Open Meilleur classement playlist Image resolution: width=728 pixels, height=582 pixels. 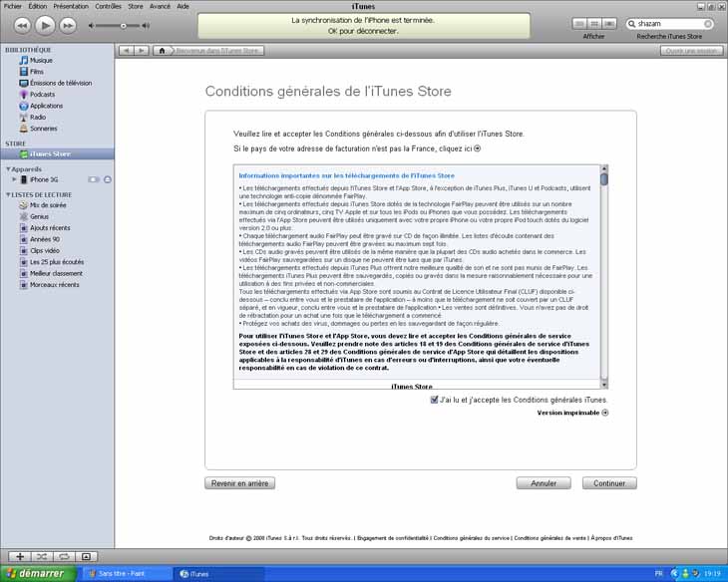[57, 273]
